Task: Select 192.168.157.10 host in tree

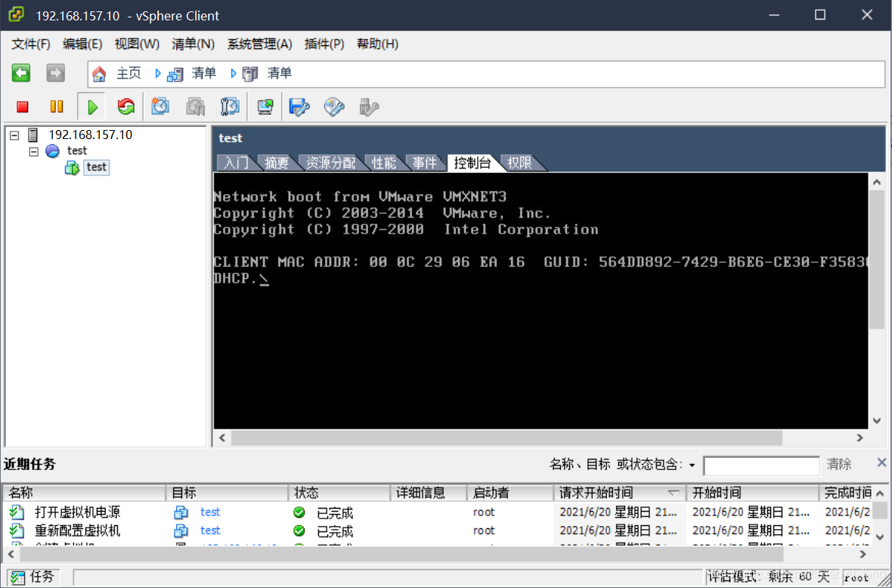Action: coord(90,135)
